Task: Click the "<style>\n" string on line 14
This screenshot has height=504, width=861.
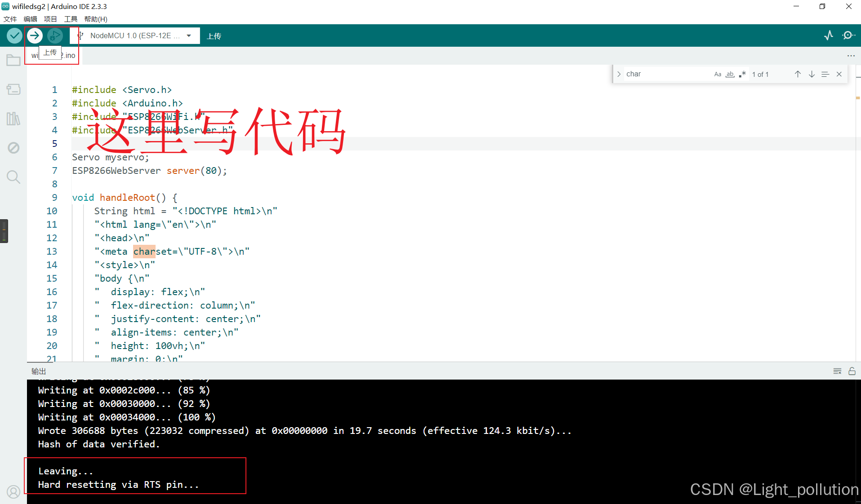Action: pos(125,265)
